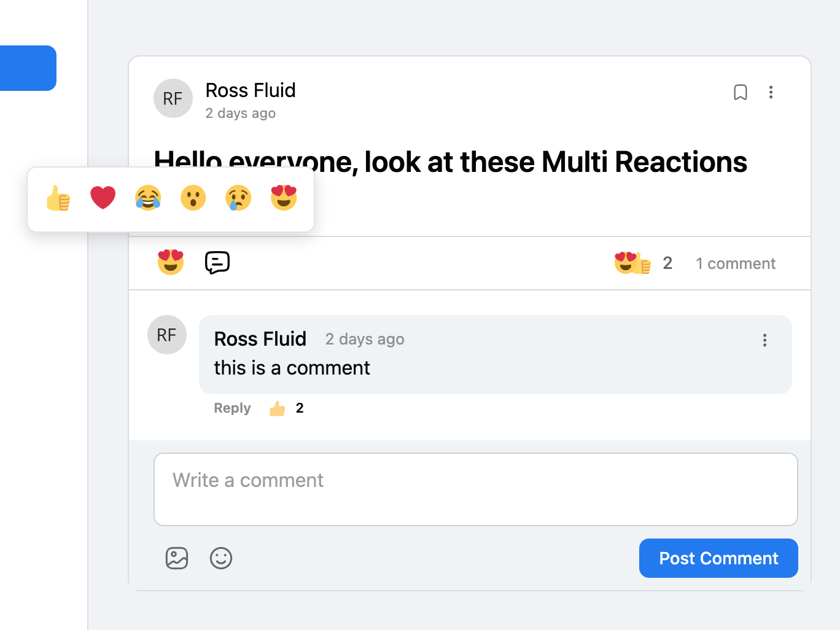This screenshot has height=630, width=840.
Task: Bookmark Ross Fluid's post
Action: [741, 92]
